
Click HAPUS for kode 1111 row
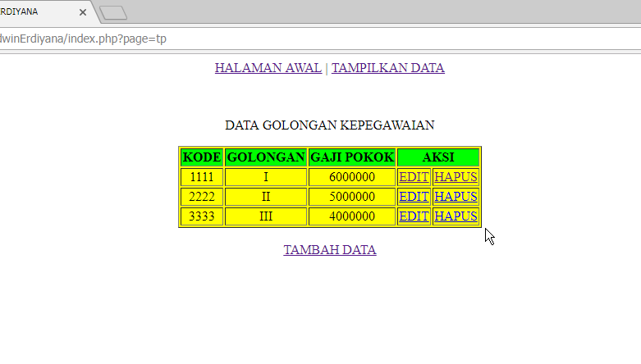point(456,177)
